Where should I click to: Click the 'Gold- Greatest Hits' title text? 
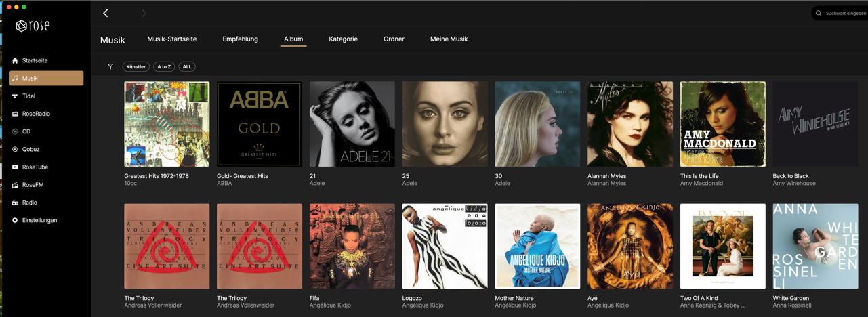click(x=243, y=176)
